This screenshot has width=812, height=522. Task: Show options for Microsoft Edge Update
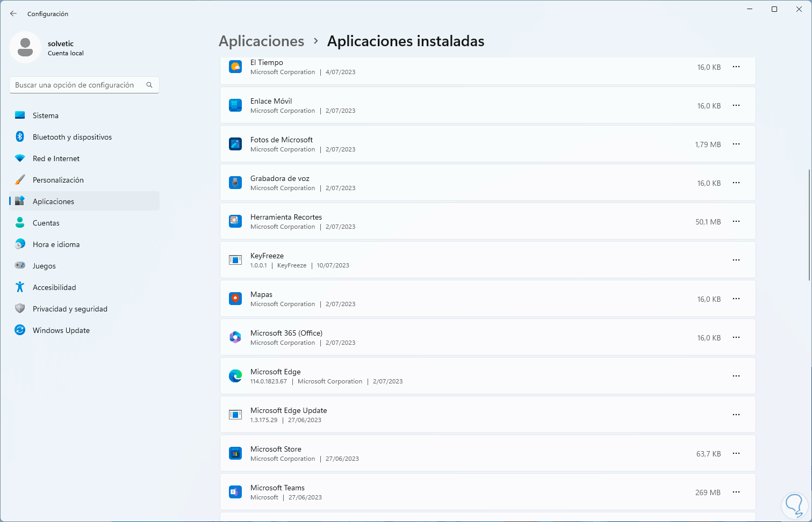[x=736, y=415]
